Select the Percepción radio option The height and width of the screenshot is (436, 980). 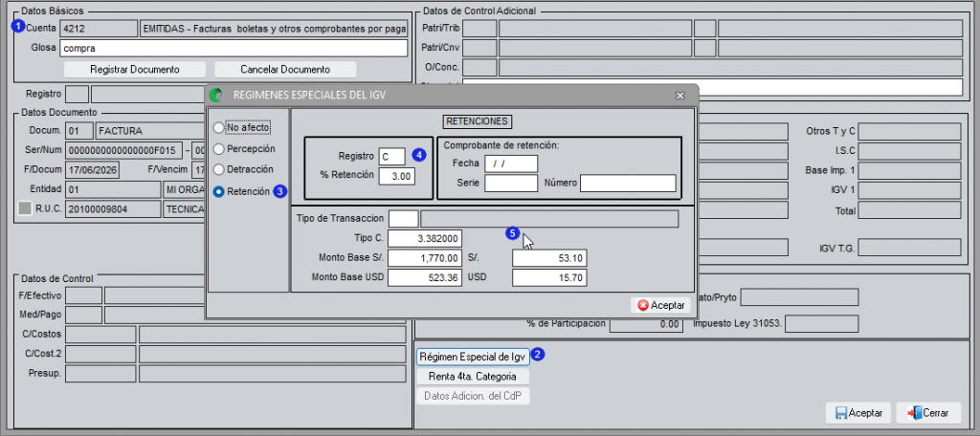point(244,148)
